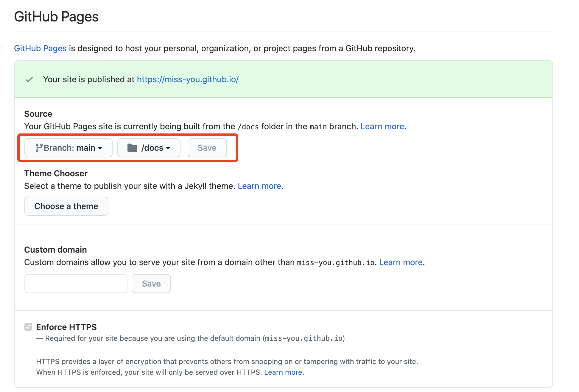Click the folder icon beside /docs

[x=132, y=147]
